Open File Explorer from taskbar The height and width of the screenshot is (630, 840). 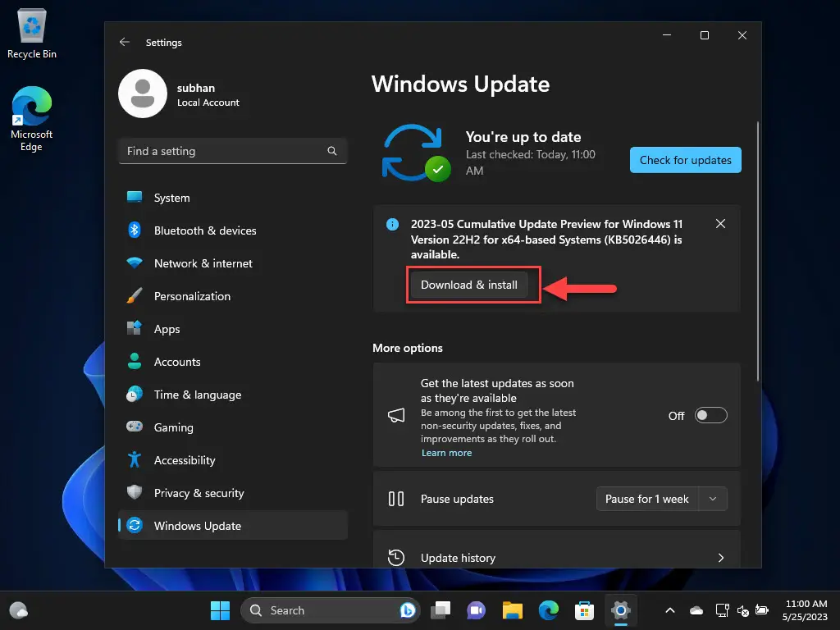tap(512, 610)
